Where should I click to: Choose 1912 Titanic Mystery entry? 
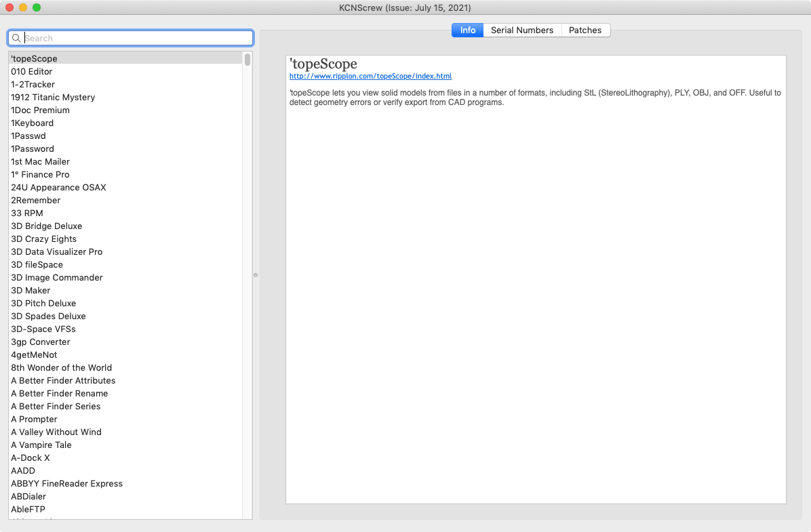tap(53, 97)
